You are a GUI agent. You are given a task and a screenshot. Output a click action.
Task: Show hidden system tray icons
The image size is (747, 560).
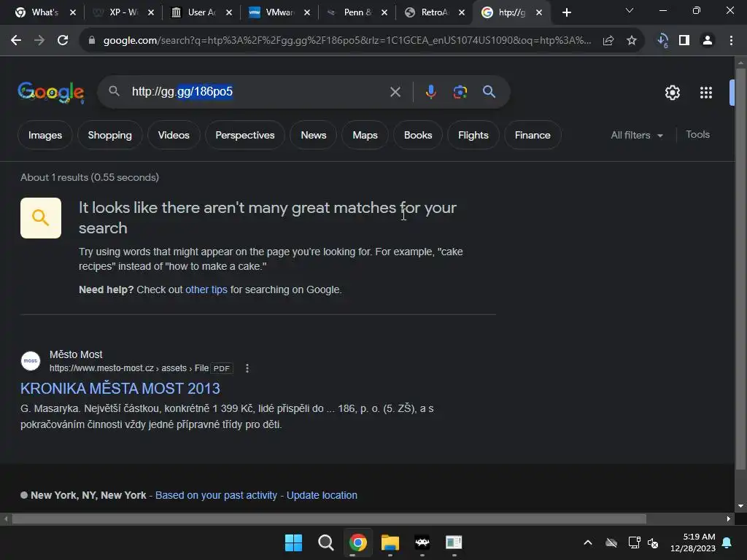pyautogui.click(x=588, y=542)
